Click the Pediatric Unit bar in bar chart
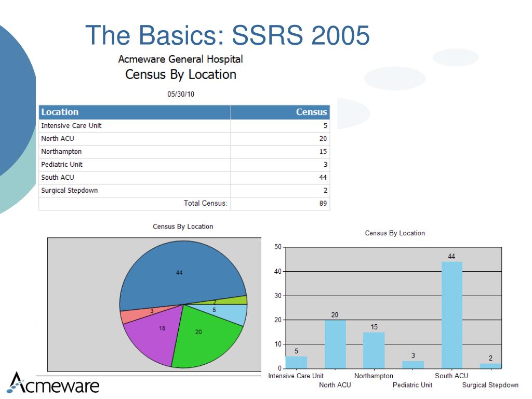532x399 pixels. coord(413,365)
